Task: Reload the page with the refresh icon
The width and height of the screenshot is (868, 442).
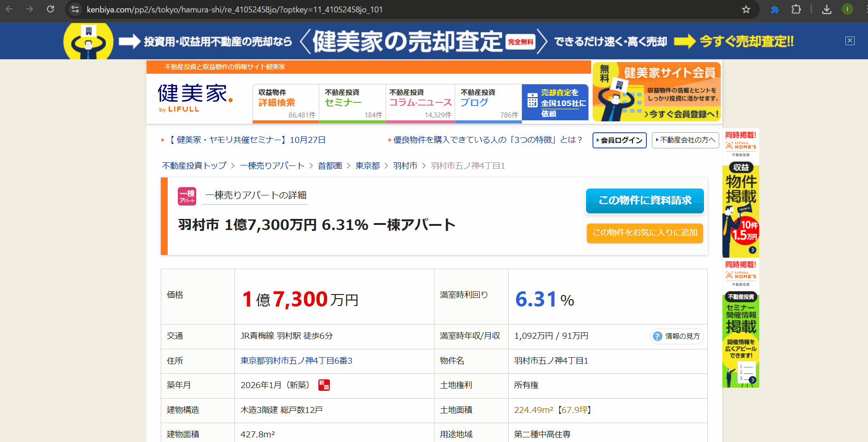Action: pos(51,9)
